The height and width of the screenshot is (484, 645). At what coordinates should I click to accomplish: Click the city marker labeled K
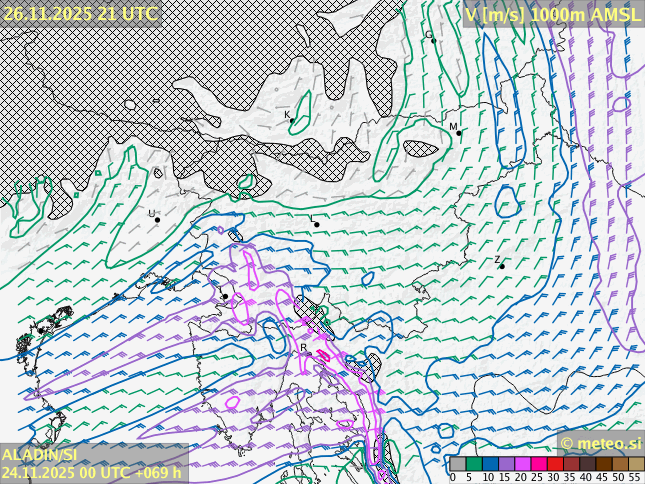tap(292, 120)
